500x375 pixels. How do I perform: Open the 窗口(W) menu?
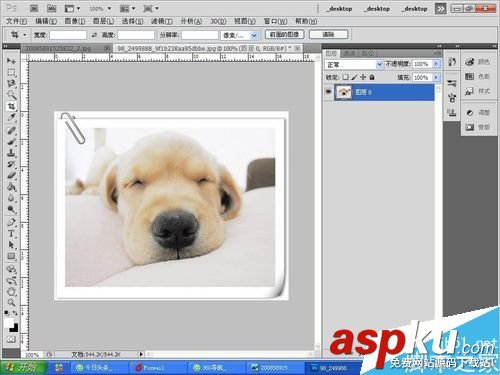pyautogui.click(x=275, y=21)
